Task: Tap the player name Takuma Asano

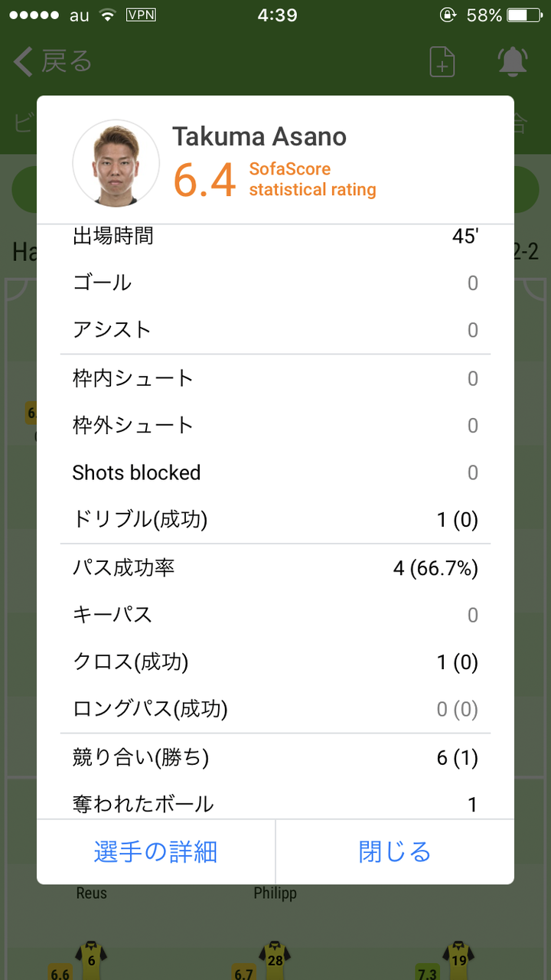Action: (x=259, y=137)
